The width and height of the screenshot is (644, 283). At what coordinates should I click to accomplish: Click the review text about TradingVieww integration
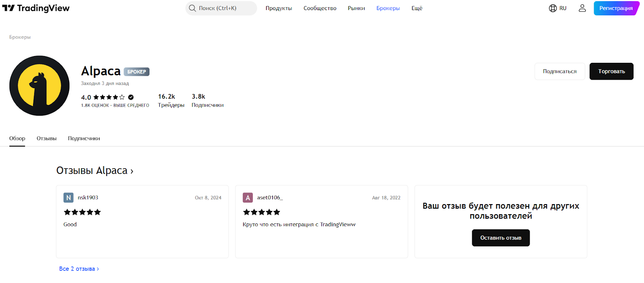[x=299, y=225]
